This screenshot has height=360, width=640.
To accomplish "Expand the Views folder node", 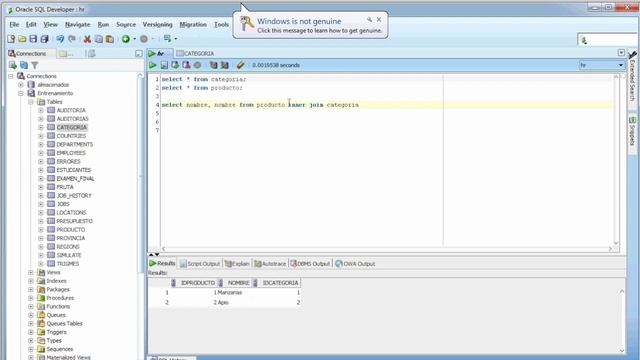I will click(x=31, y=272).
